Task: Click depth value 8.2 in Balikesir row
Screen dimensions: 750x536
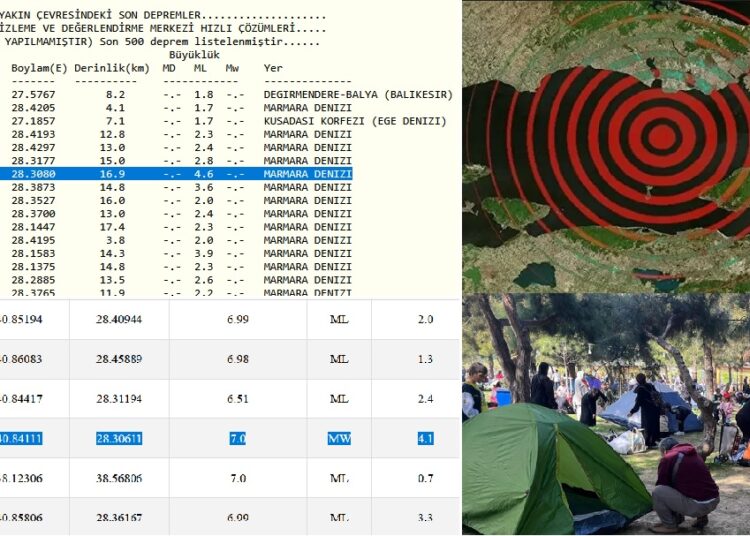Action: pyautogui.click(x=115, y=95)
